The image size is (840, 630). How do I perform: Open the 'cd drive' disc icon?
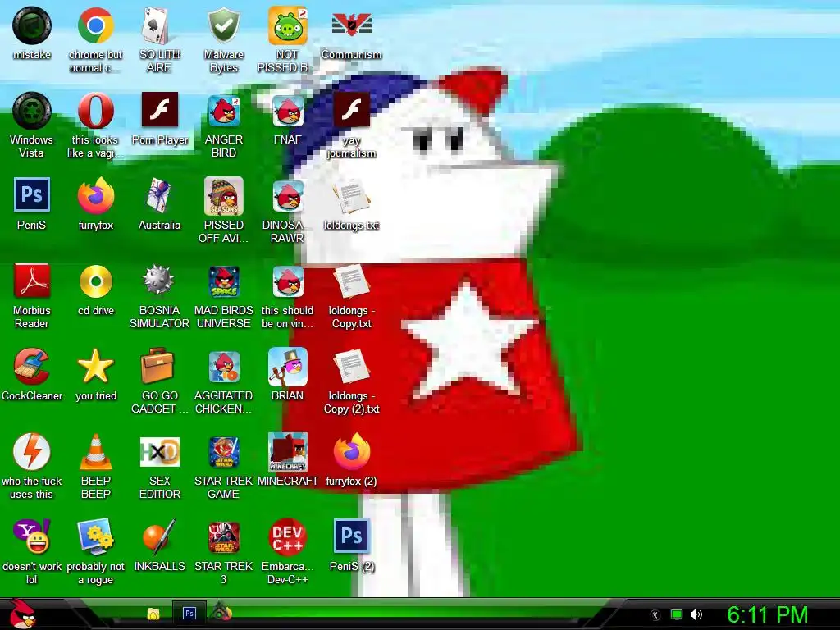(95, 281)
